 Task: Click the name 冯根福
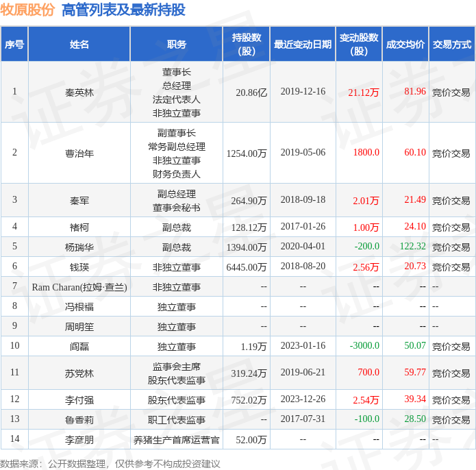(x=79, y=307)
